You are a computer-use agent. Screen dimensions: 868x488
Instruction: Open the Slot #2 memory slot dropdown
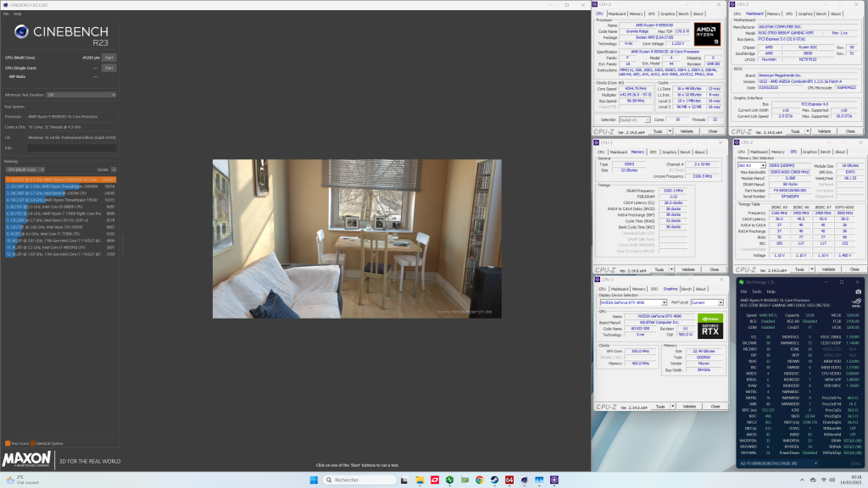tap(752, 165)
